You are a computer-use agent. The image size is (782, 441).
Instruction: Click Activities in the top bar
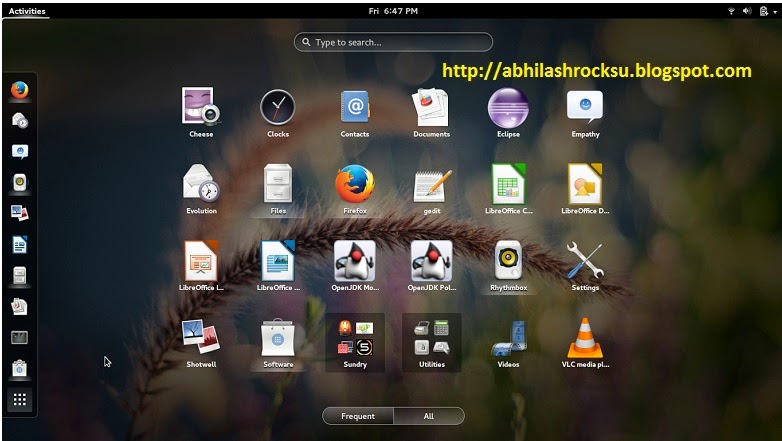(27, 11)
